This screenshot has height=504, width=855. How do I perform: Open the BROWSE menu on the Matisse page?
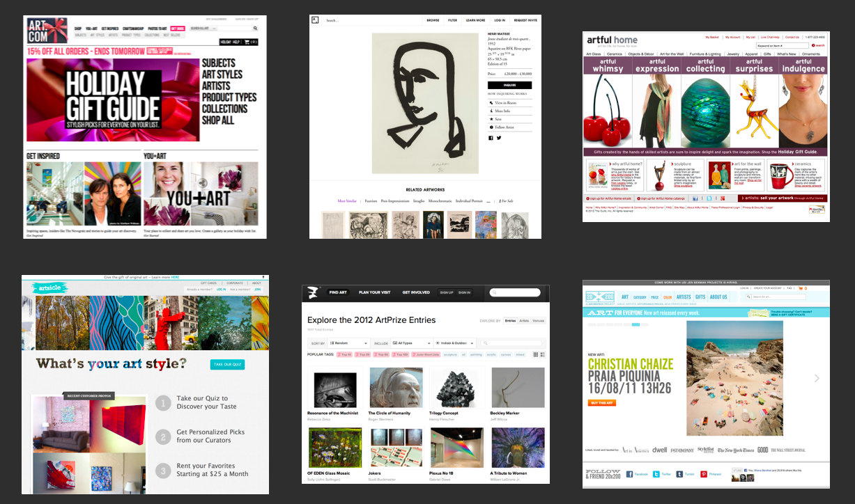point(433,20)
